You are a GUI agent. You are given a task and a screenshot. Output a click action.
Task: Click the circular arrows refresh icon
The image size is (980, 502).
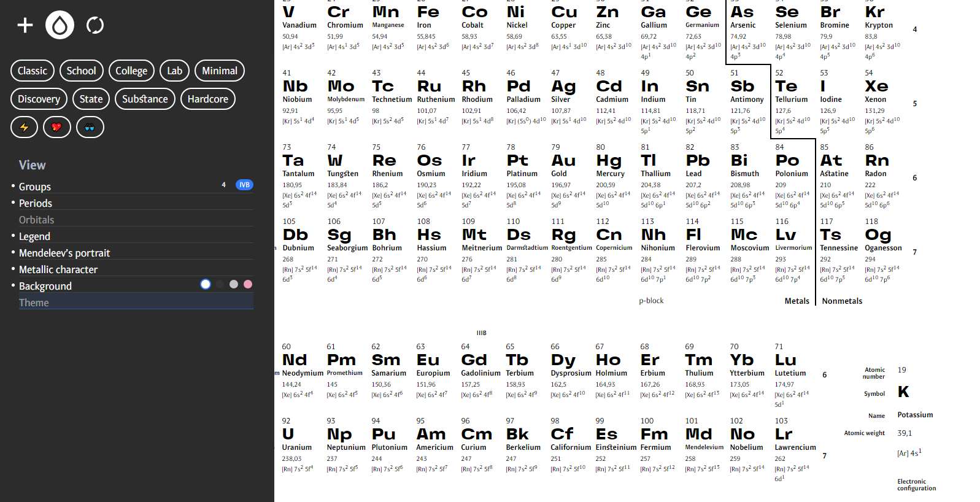[95, 25]
